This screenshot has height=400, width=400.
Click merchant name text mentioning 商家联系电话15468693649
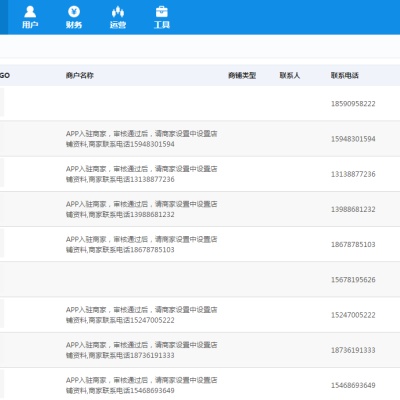[x=142, y=385]
